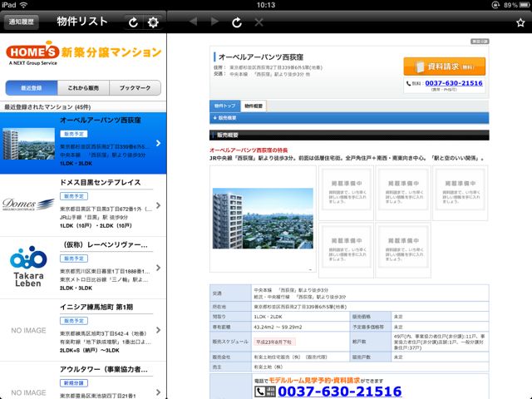Select the これから販売 segment
532x399 pixels.
[x=83, y=88]
